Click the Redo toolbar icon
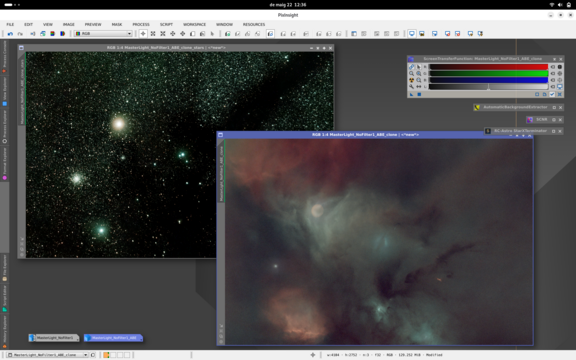576x360 pixels. [20, 34]
